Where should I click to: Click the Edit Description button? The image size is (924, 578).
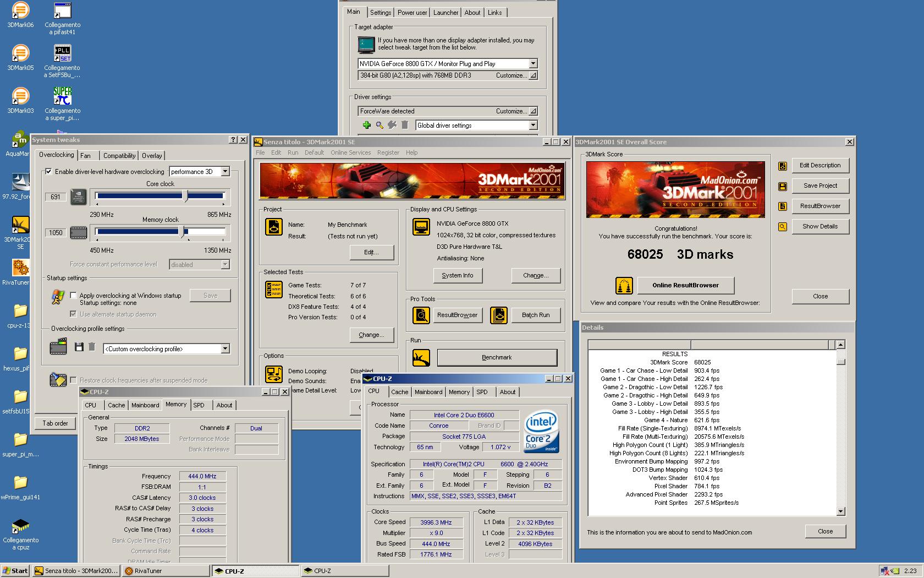pos(820,165)
